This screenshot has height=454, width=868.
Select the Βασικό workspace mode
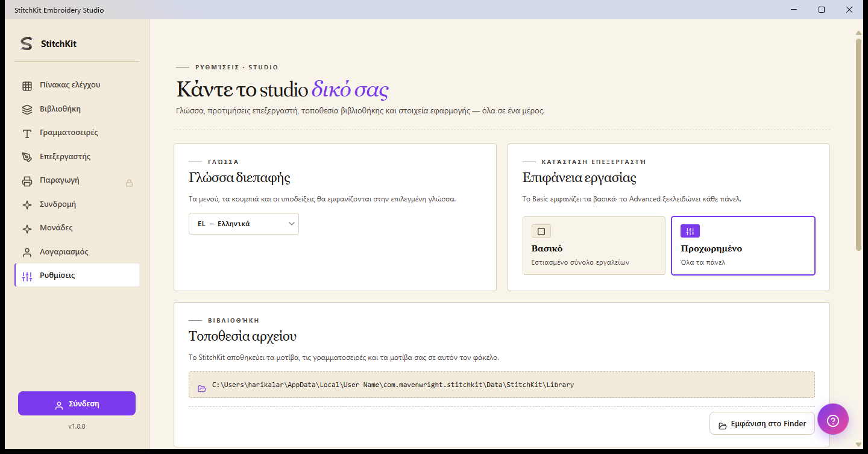point(594,246)
